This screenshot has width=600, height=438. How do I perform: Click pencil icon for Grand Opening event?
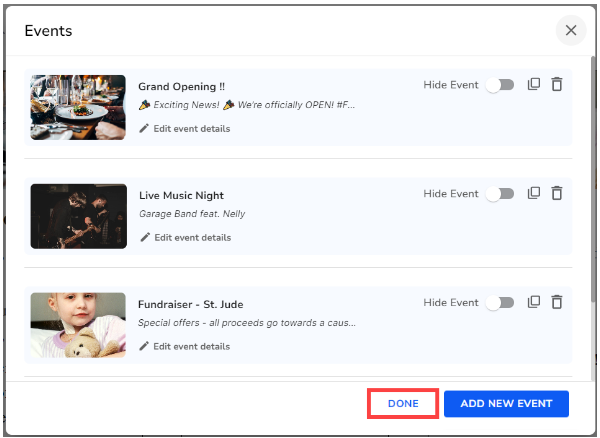pos(145,128)
